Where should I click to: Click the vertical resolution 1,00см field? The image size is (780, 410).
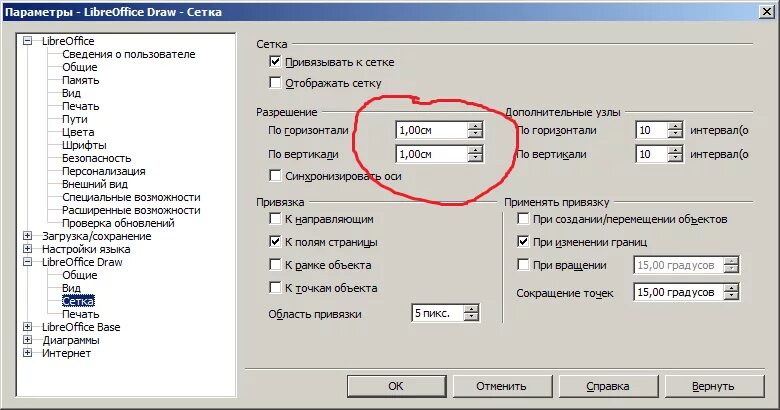tap(431, 154)
